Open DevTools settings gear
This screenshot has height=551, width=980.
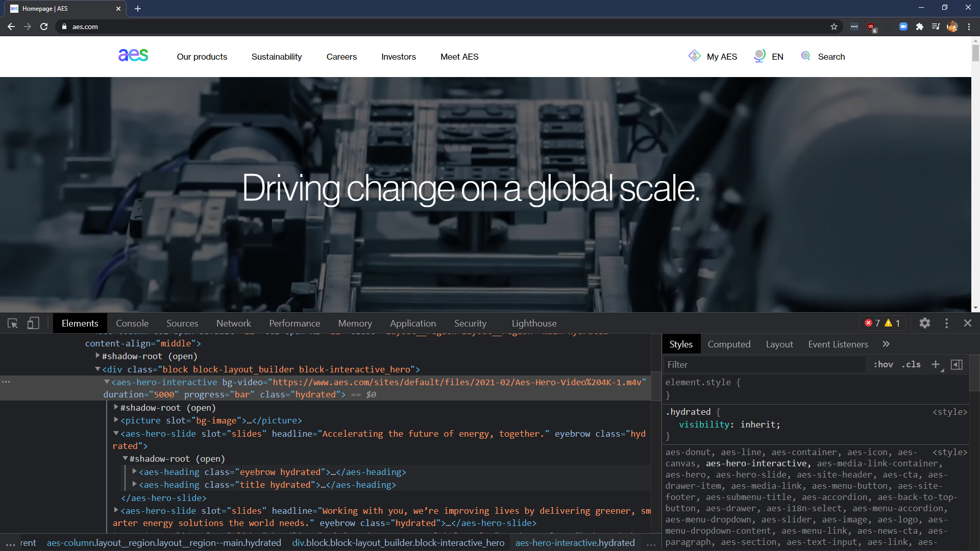pos(924,323)
